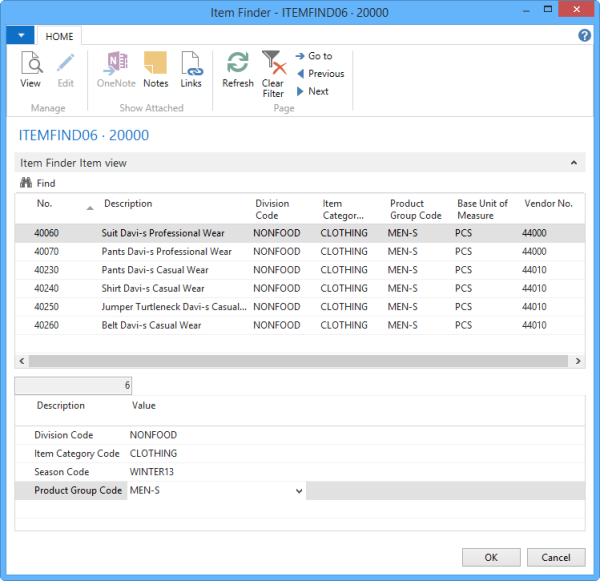600x581 pixels.
Task: Click Pants Davi-s Casual Wear description
Action: [x=155, y=270]
